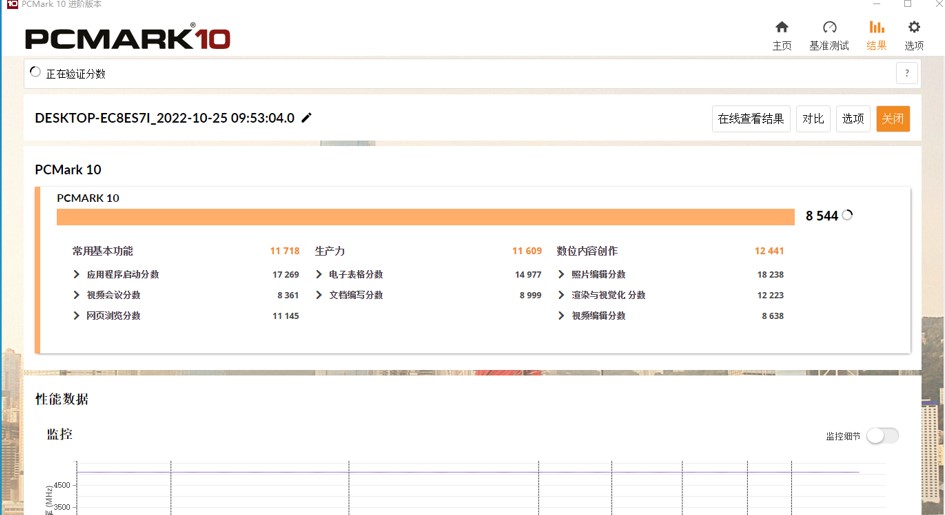This screenshot has width=945, height=515.
Task: Click the 8 544 overall score
Action: pyautogui.click(x=821, y=216)
